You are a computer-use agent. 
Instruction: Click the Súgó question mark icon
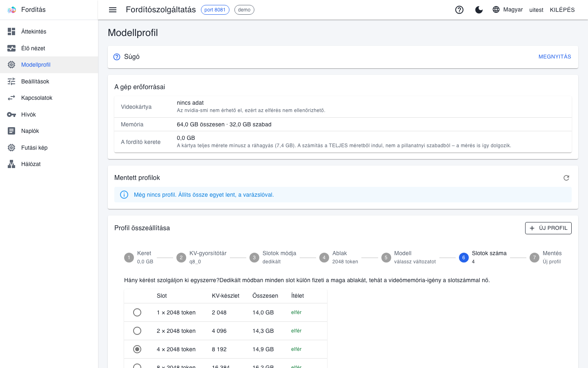[117, 57]
